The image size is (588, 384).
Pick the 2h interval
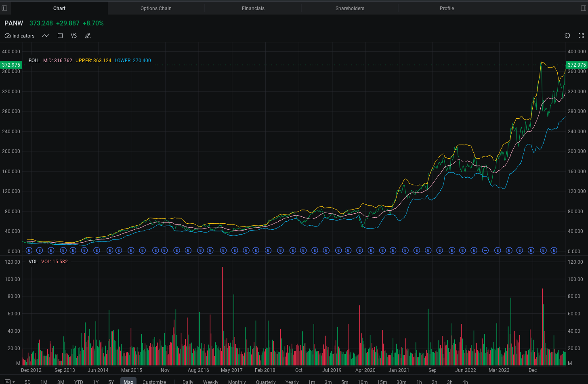pos(435,382)
